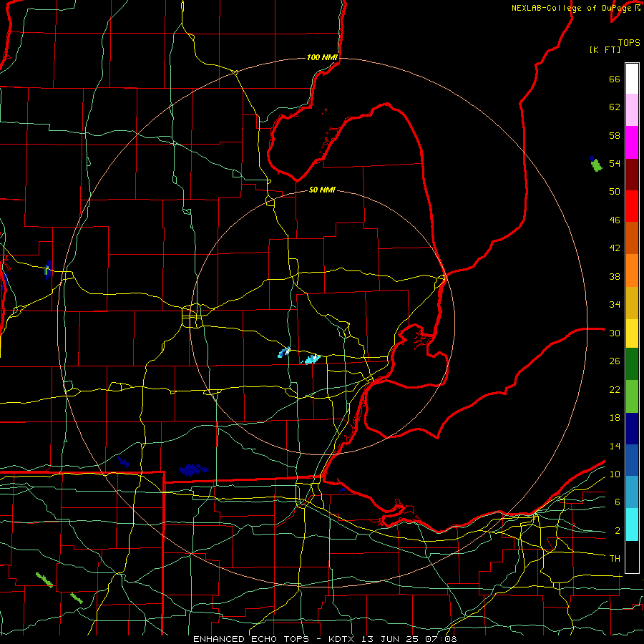Click the light pink legend swatch
This screenshot has width=644, height=644.
point(632,109)
